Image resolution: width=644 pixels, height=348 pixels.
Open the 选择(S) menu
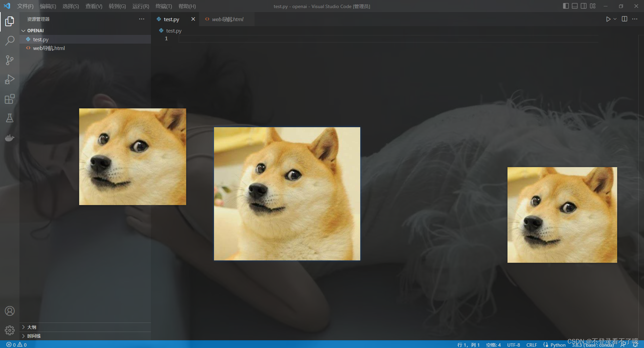(71, 6)
